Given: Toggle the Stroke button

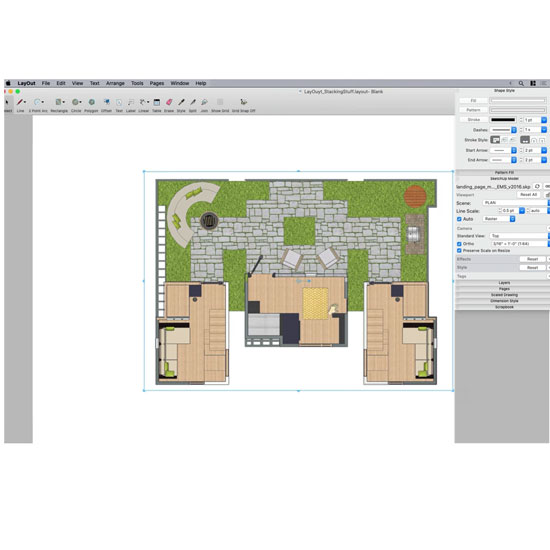Looking at the screenshot, I should point(473,120).
